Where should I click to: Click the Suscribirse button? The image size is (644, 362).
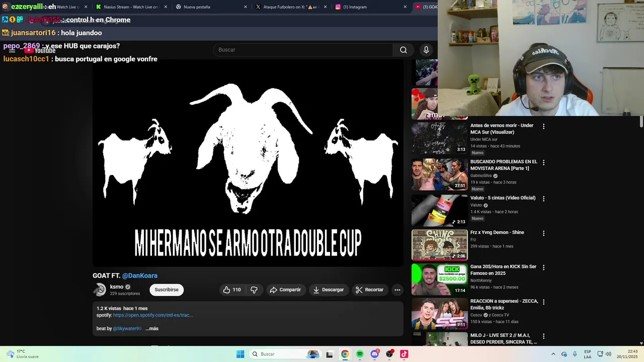point(167,290)
